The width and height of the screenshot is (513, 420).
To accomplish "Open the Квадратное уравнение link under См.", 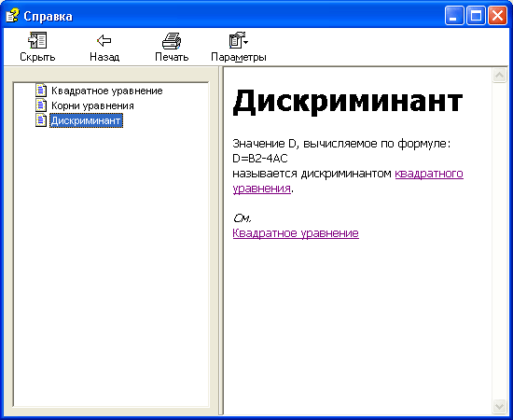I will tap(296, 233).
